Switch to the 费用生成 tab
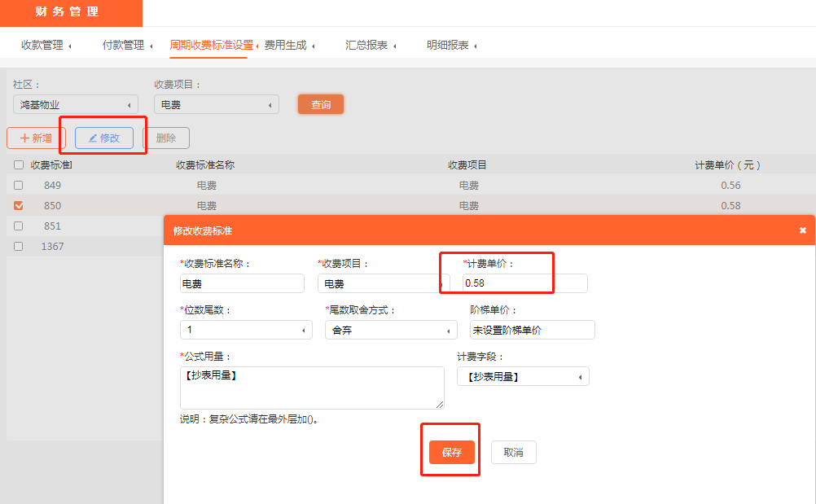Viewport: 816px width, 504px height. 286,46
